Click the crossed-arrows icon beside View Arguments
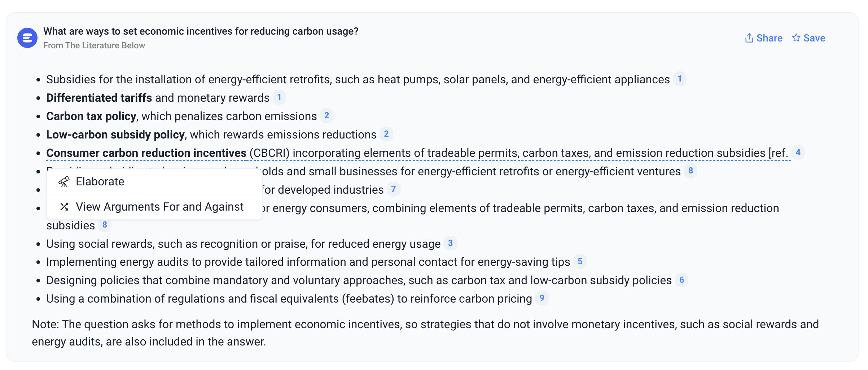Viewport: 868px width, 370px height. tap(64, 207)
